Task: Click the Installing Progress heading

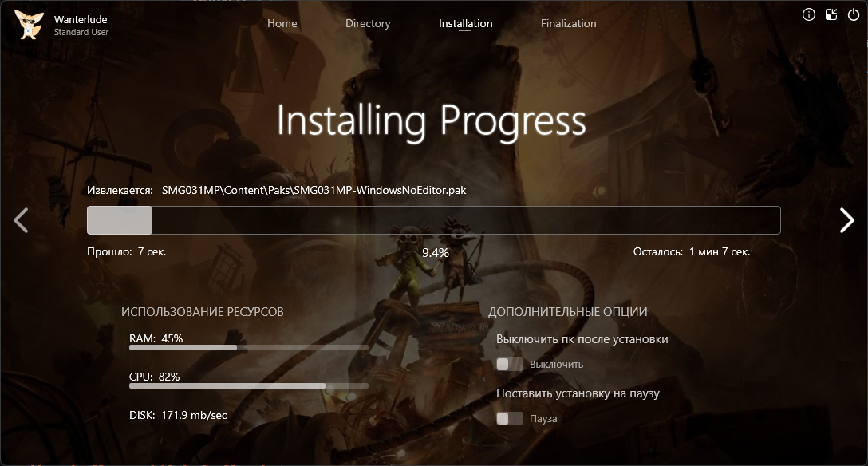Action: click(432, 121)
